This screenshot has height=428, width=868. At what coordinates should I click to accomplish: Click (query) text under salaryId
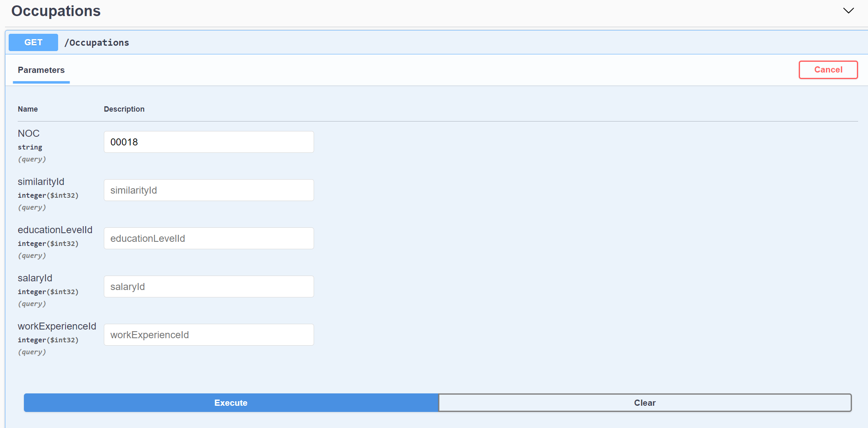32,304
